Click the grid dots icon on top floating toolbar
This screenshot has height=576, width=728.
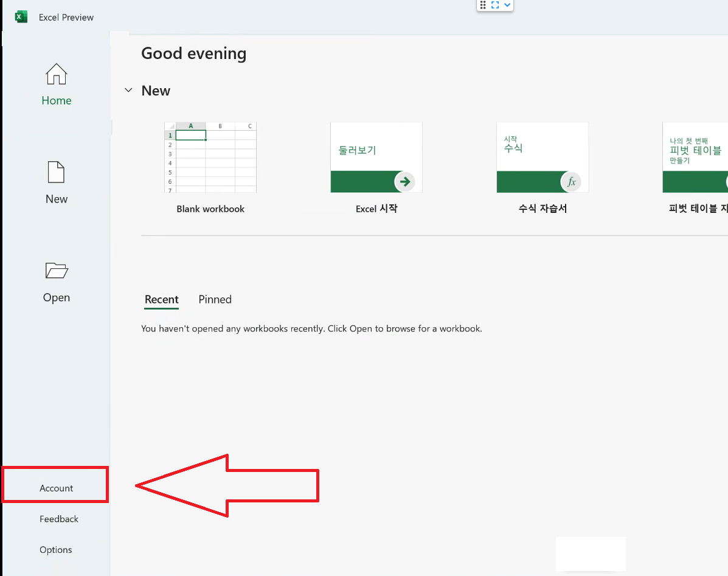pyautogui.click(x=483, y=5)
